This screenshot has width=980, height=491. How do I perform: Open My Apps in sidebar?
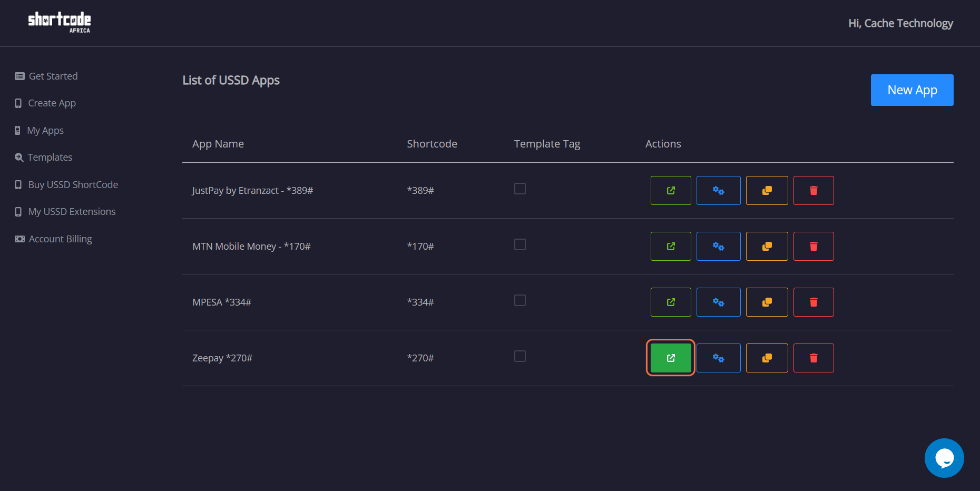point(39,130)
